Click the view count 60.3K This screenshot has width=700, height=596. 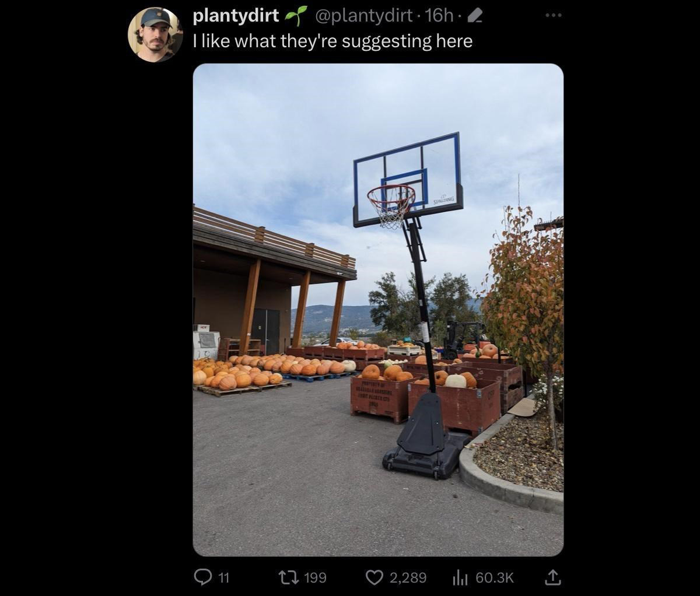tap(495, 578)
